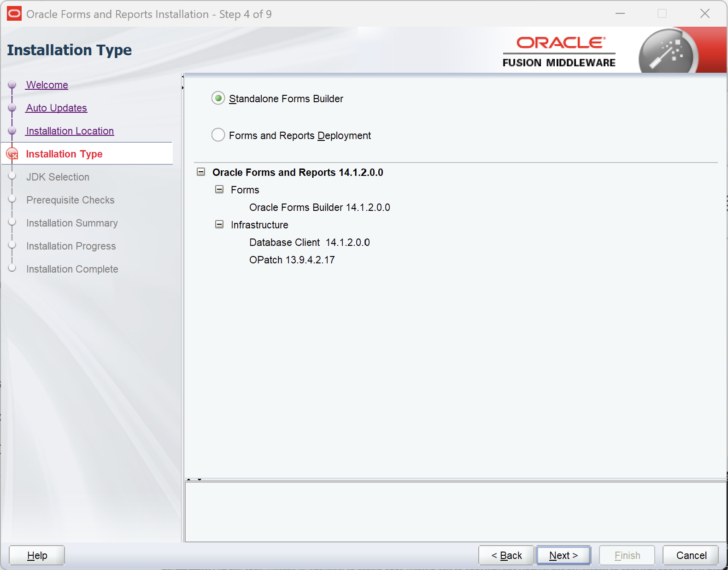728x570 pixels.
Task: Click the Prerequisite Checks step label
Action: pyautogui.click(x=70, y=200)
